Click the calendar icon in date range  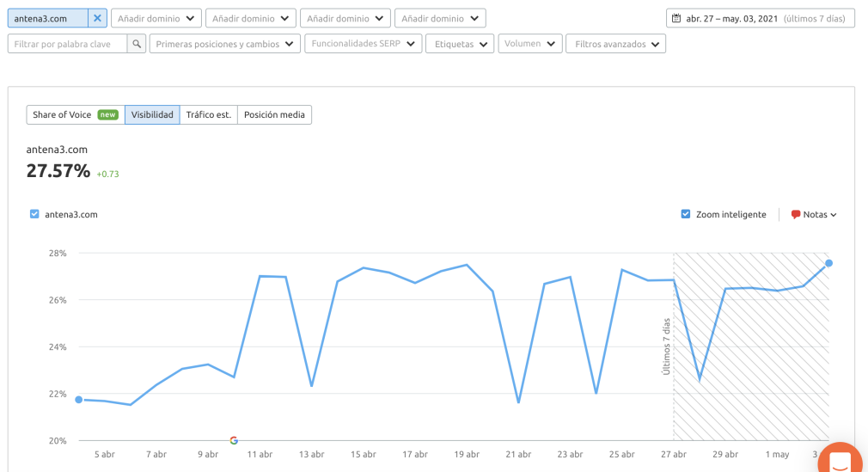[676, 18]
